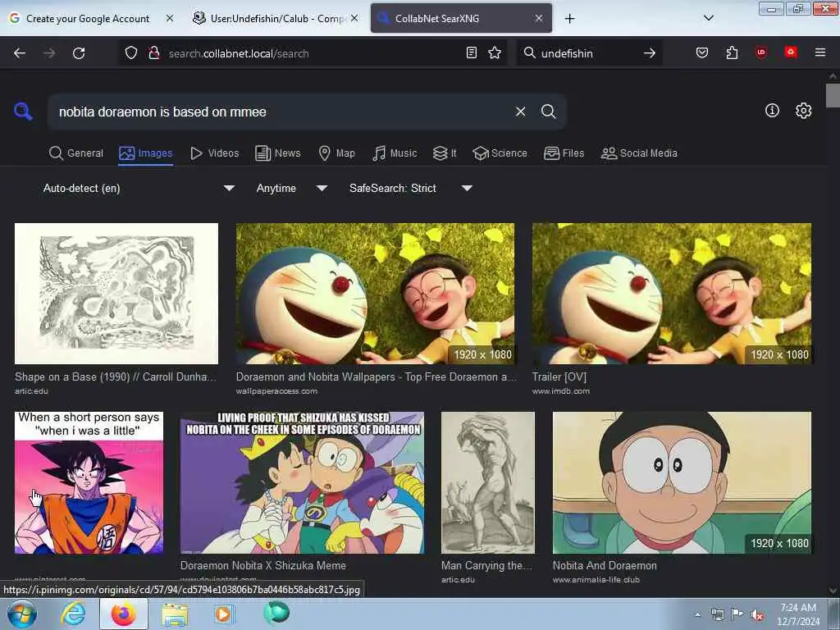Click the SearXNG search query field
This screenshot has width=840, height=630.
click(281, 112)
